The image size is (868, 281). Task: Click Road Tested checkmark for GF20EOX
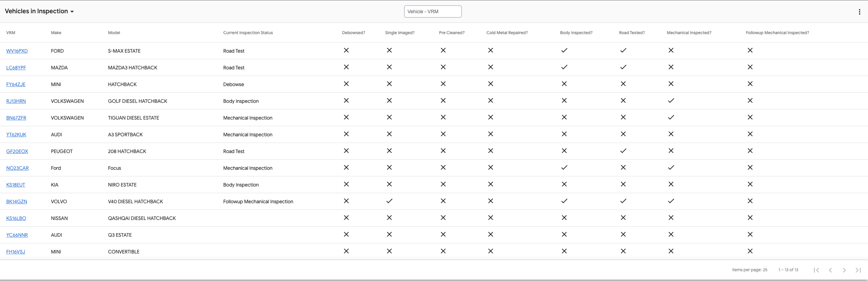[x=623, y=151]
